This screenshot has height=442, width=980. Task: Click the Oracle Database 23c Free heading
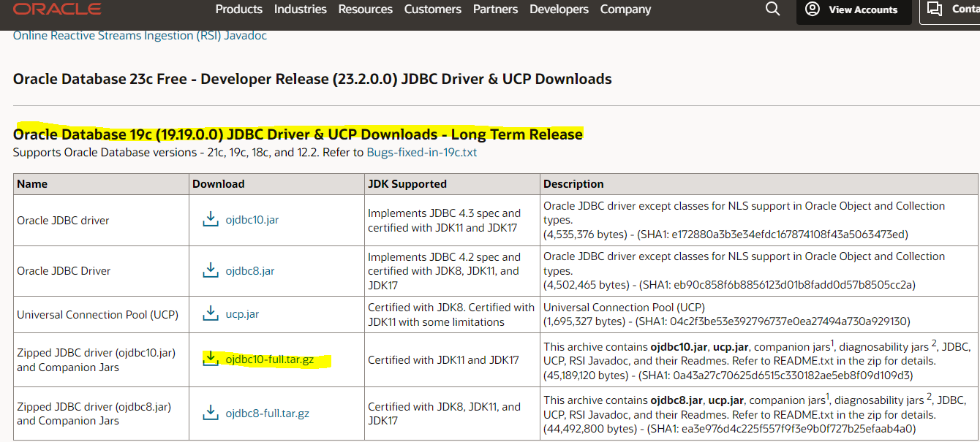[312, 79]
